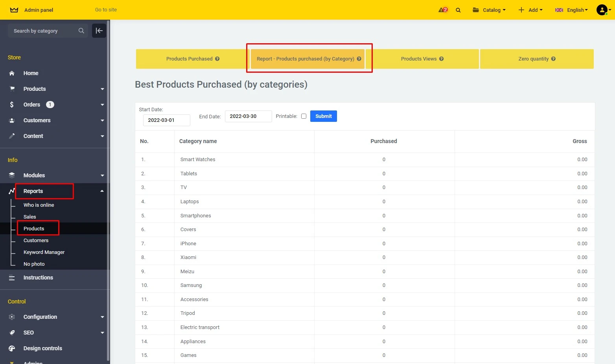
Task: Open the English language dropdown
Action: 571,10
